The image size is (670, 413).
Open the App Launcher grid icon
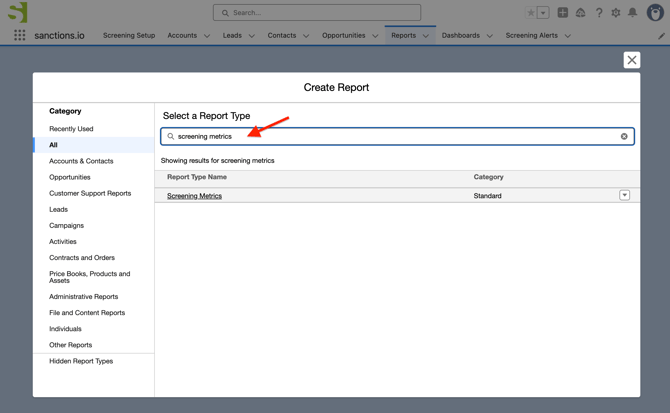coord(20,35)
